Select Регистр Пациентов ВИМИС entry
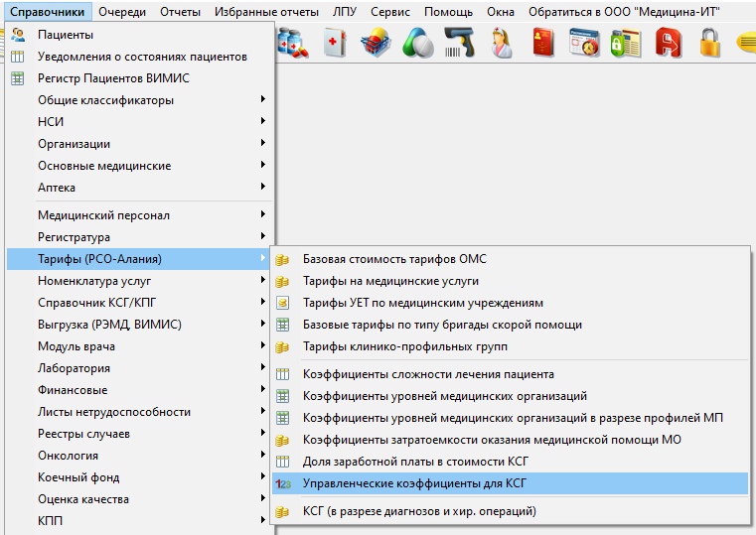 coord(113,78)
